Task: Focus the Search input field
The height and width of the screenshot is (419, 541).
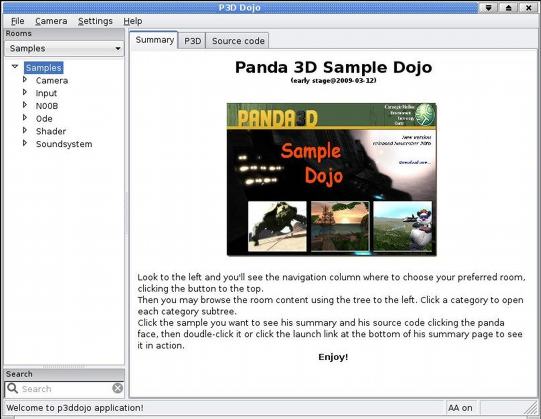Action: click(65, 389)
